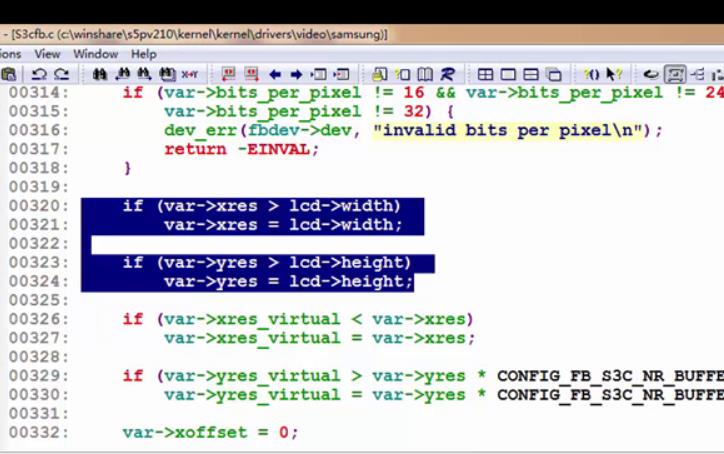
Task: Click the closing brace on line 00318
Action: coord(127,168)
